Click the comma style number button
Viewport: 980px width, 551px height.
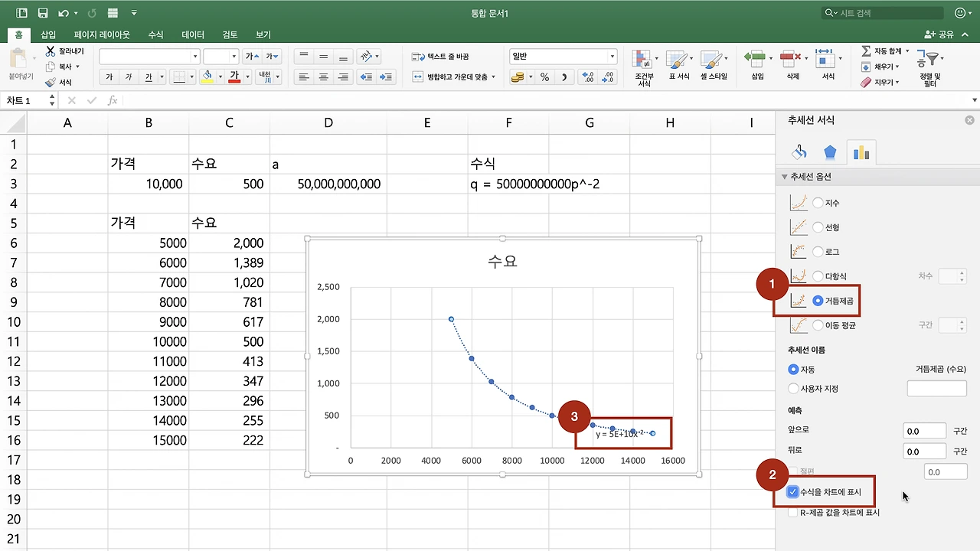pyautogui.click(x=565, y=77)
